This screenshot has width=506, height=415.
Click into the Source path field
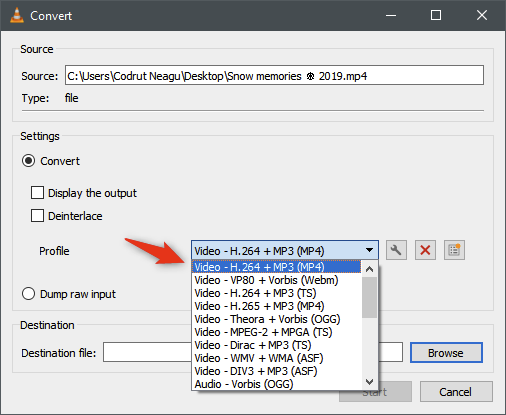274,75
